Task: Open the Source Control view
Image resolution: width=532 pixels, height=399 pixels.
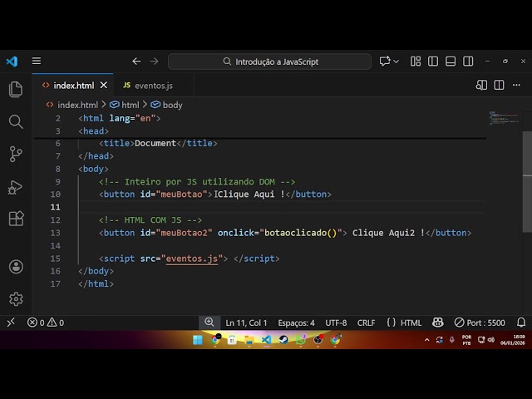Action: click(x=16, y=154)
